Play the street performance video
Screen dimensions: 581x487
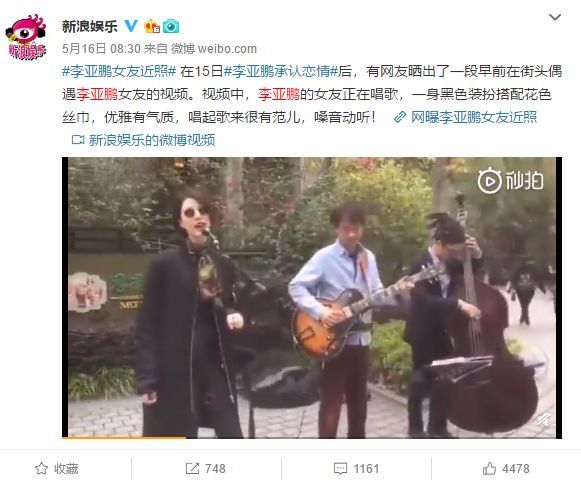coord(312,297)
